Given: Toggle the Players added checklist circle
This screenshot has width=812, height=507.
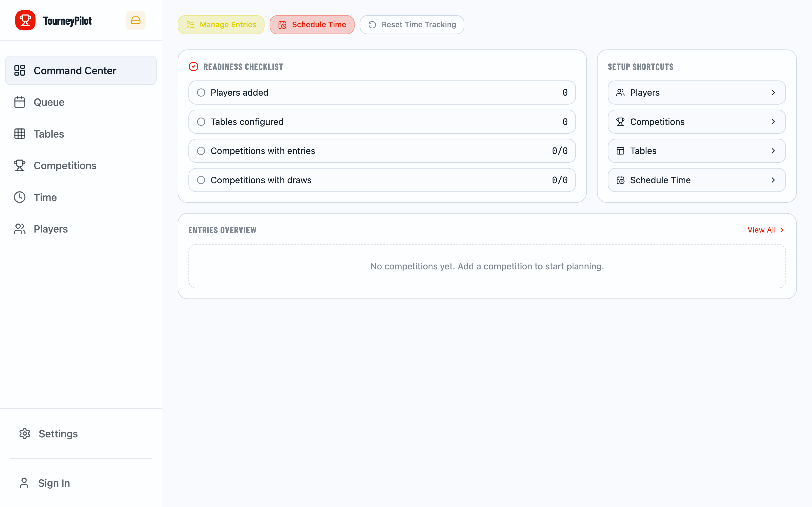Looking at the screenshot, I should [x=201, y=93].
